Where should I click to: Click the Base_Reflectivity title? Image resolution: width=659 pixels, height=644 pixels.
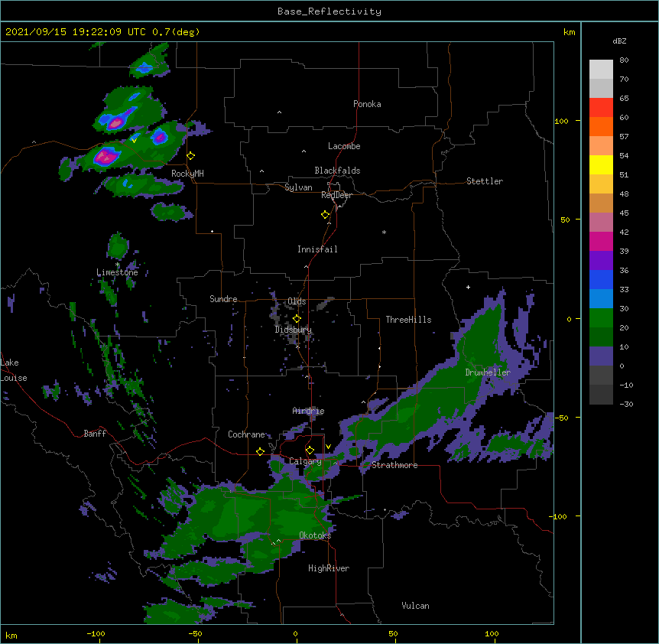coord(329,11)
